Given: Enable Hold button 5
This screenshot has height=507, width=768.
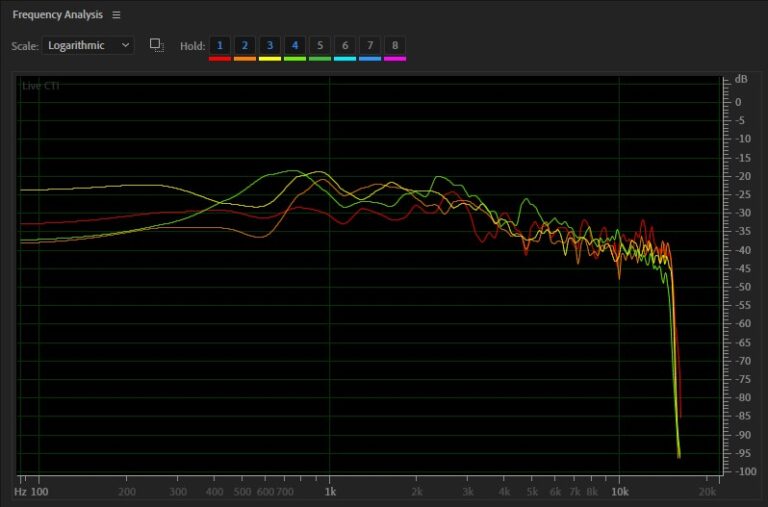Looking at the screenshot, I should click(x=320, y=46).
